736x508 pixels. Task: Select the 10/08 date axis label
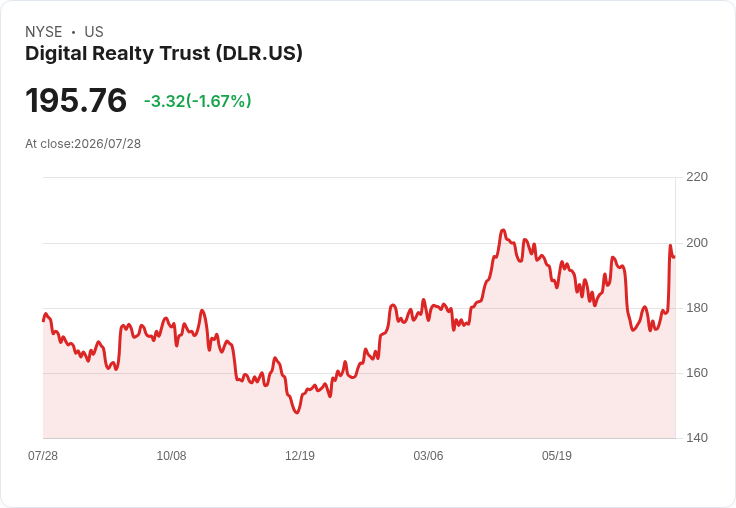point(171,455)
